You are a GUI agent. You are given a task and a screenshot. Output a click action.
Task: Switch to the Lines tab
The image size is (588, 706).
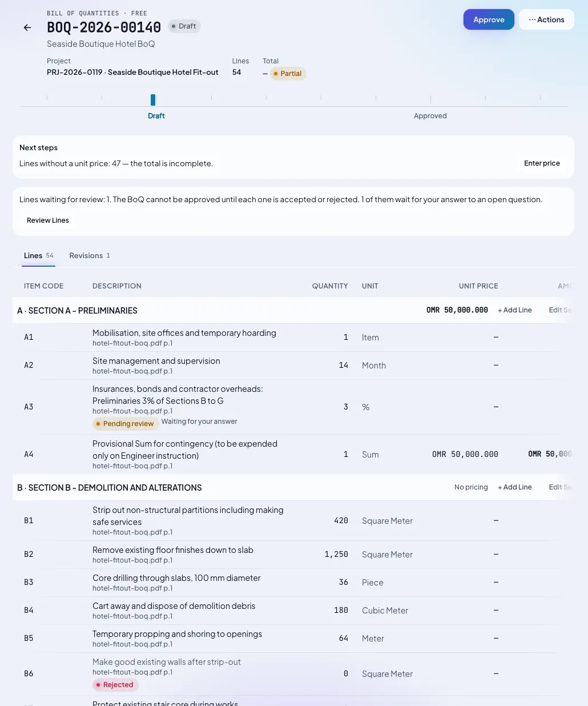pos(39,255)
